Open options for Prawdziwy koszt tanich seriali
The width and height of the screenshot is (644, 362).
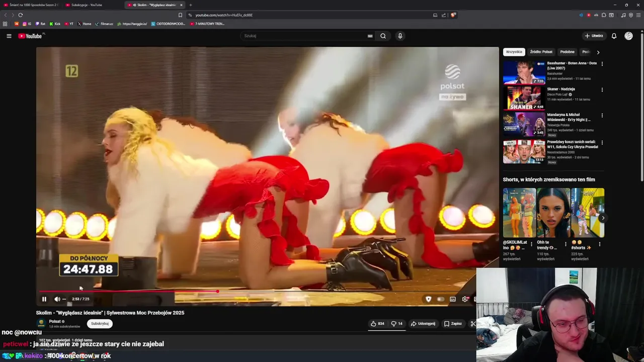click(602, 143)
